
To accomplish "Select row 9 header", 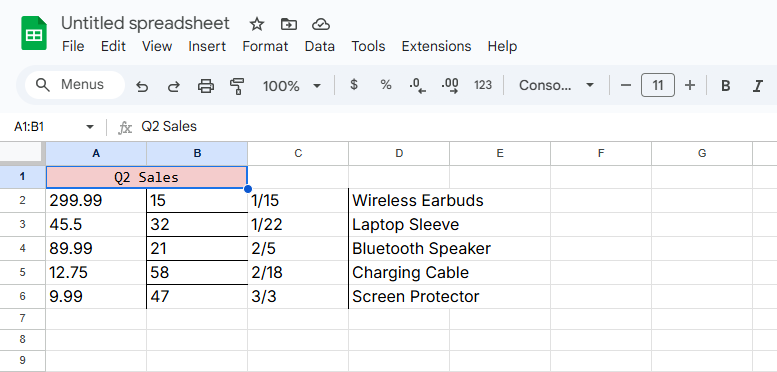I will pos(23,360).
